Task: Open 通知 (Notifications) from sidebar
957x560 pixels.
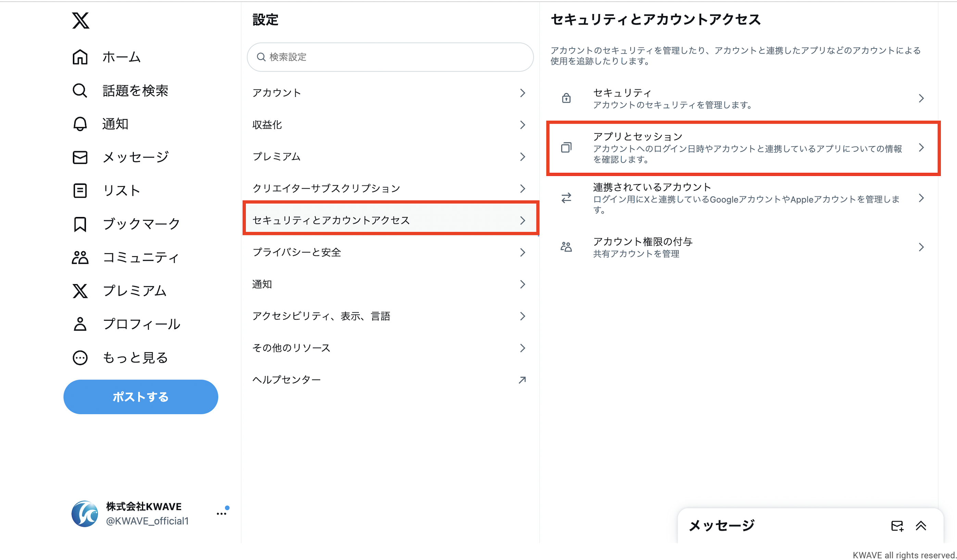Action: click(x=115, y=123)
